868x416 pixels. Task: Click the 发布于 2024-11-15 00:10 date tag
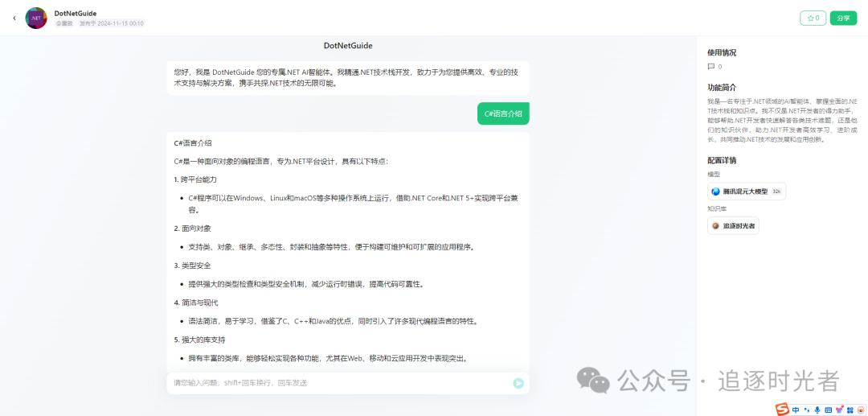point(111,23)
